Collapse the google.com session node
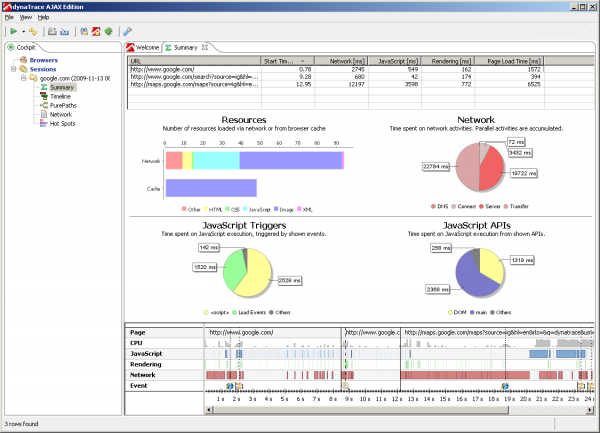This screenshot has width=600, height=433. click(x=22, y=78)
